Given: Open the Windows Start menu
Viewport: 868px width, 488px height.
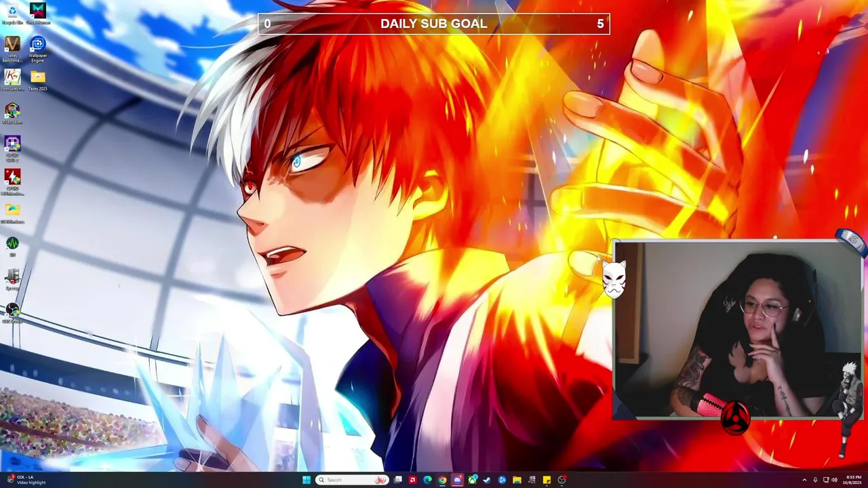Looking at the screenshot, I should (307, 480).
